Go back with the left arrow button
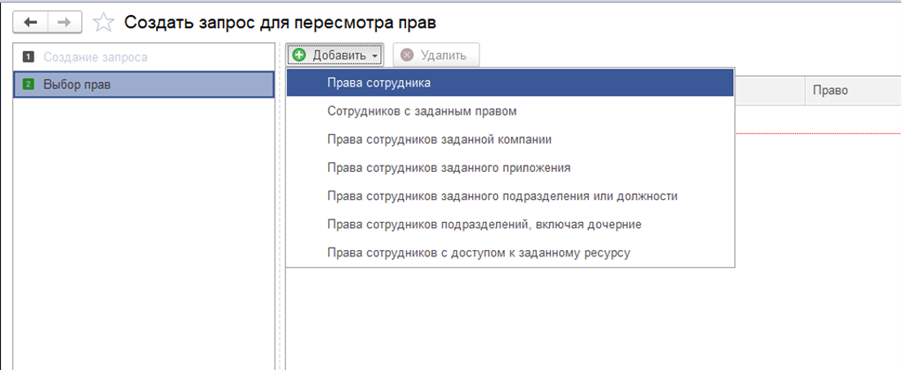The width and height of the screenshot is (902, 370). pyautogui.click(x=30, y=22)
